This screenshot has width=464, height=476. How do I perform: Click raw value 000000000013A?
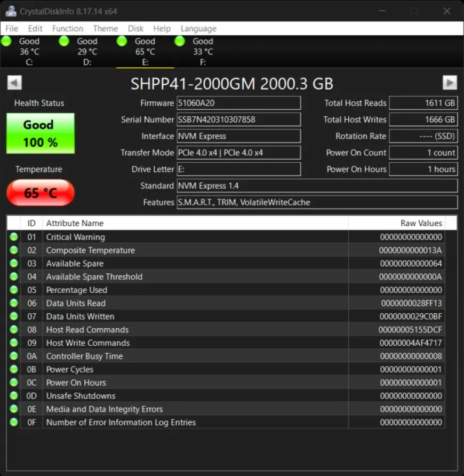(410, 250)
